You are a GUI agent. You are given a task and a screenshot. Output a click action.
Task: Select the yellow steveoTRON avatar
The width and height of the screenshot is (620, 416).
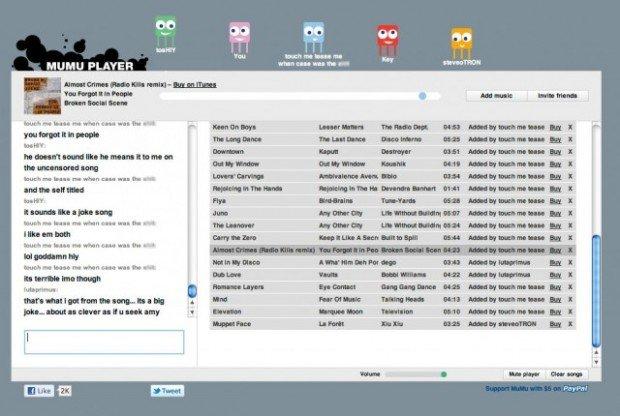(461, 43)
